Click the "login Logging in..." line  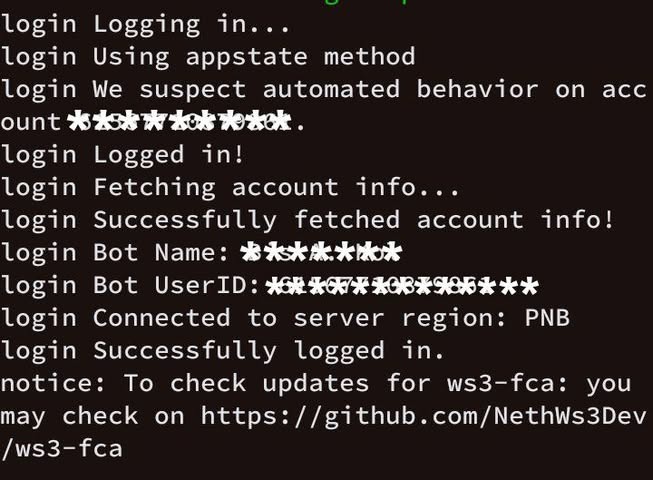pyautogui.click(x=145, y=25)
